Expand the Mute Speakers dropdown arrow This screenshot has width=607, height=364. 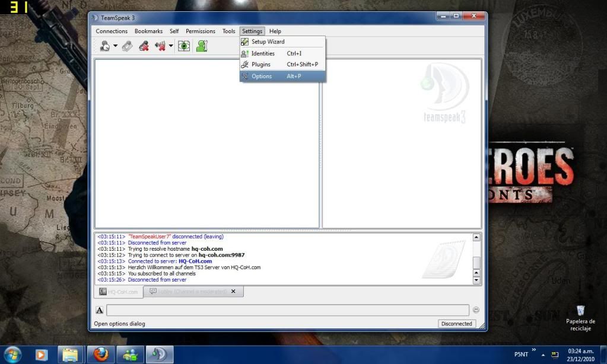[171, 46]
